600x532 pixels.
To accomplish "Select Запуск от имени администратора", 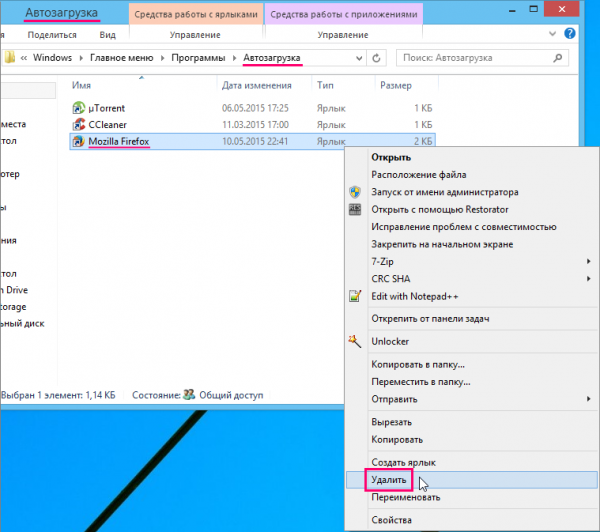I will [x=445, y=192].
